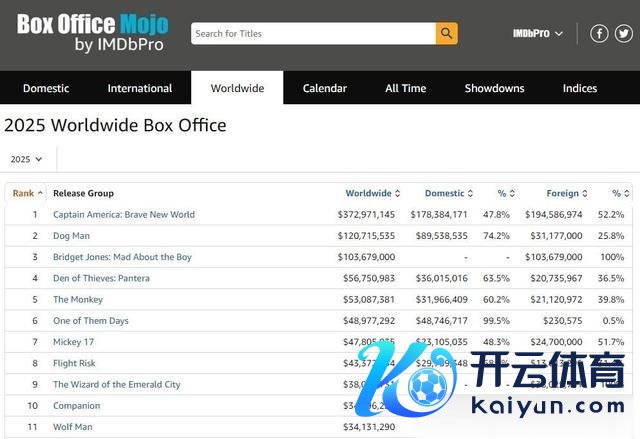Open the Facebook icon link
Viewport: 640px width, 439px height.
coord(599,33)
